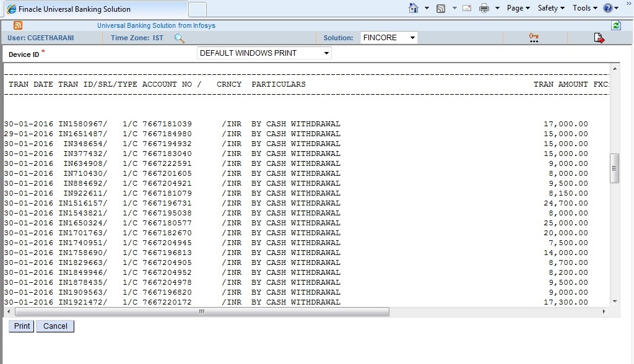The image size is (634, 364).
Task: Open the browser Home page icon
Action: (414, 8)
